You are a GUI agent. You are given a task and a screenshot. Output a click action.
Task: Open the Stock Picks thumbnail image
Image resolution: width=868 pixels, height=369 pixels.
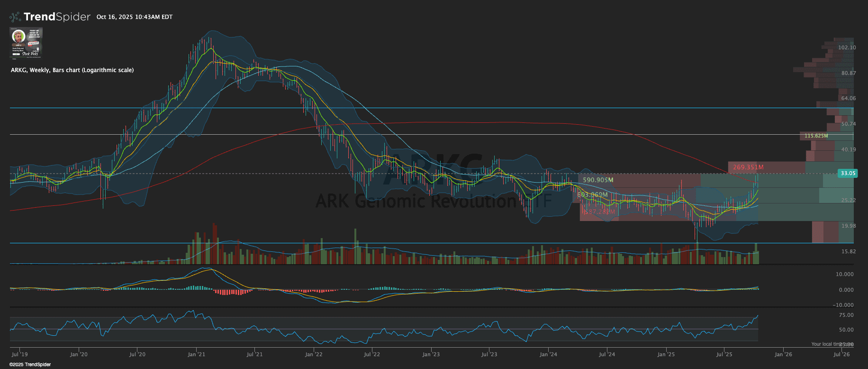(26, 43)
